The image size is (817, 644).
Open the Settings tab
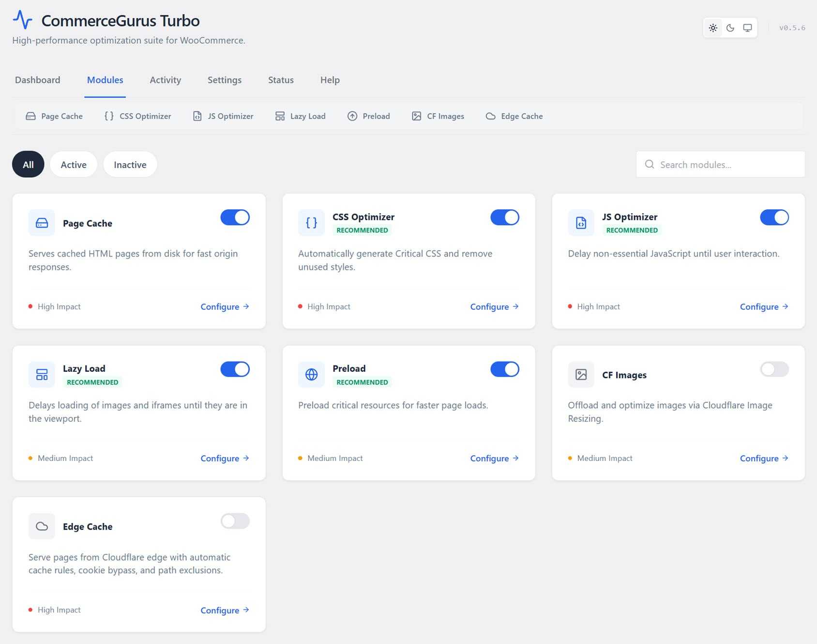(x=225, y=80)
